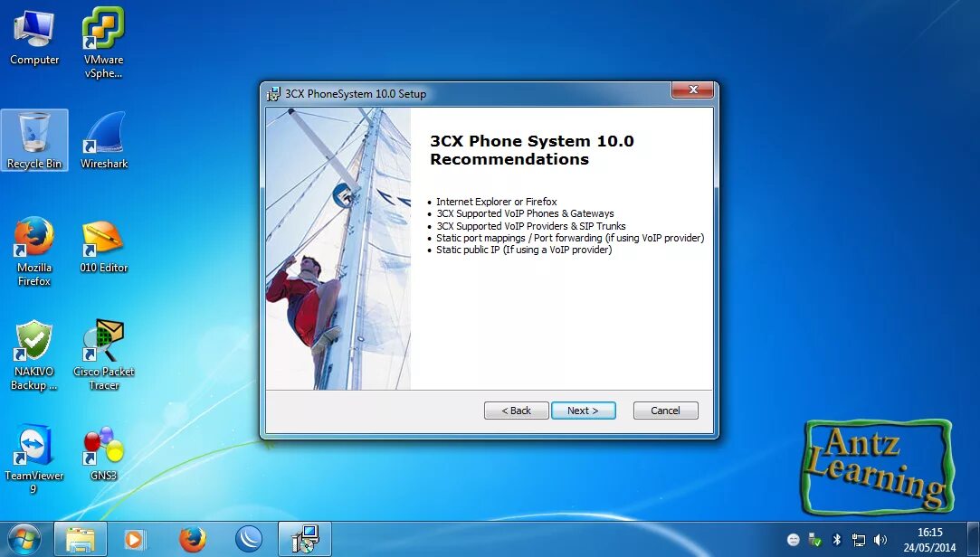Click the '3CX Phone System 10.0 Recommendations' heading

pyautogui.click(x=532, y=150)
